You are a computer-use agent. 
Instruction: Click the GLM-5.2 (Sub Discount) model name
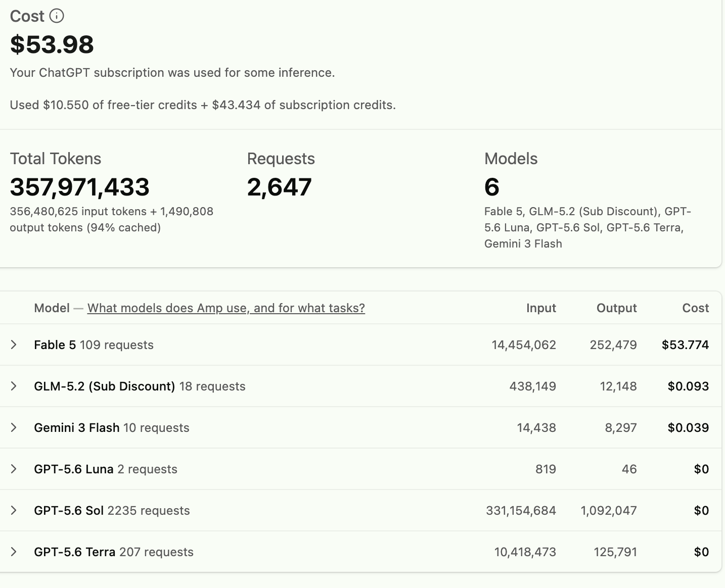[105, 386]
